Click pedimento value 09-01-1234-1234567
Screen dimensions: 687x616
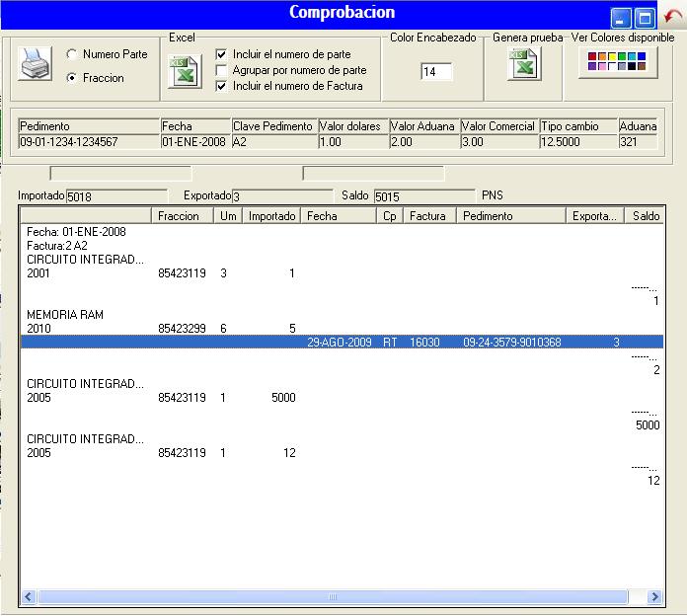tap(89, 141)
